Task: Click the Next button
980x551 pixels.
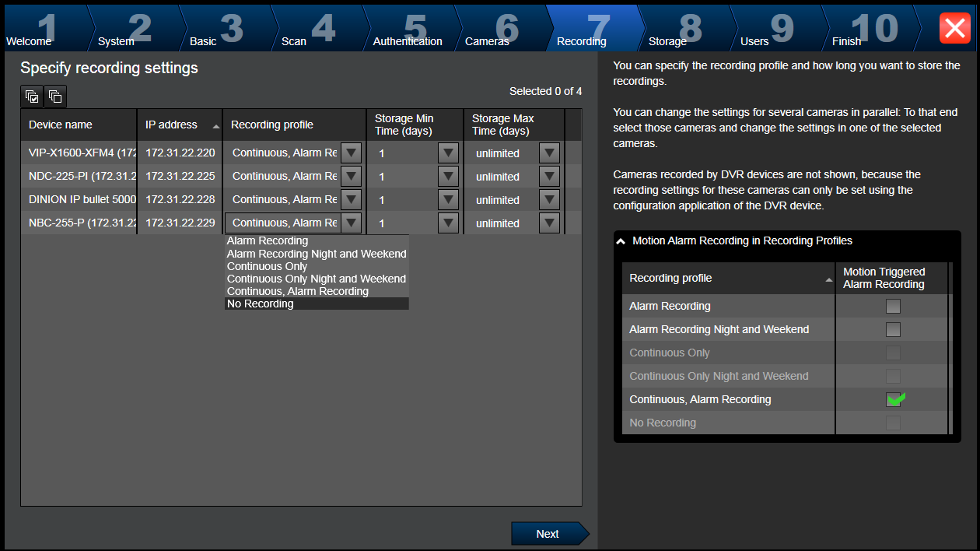Action: (550, 534)
